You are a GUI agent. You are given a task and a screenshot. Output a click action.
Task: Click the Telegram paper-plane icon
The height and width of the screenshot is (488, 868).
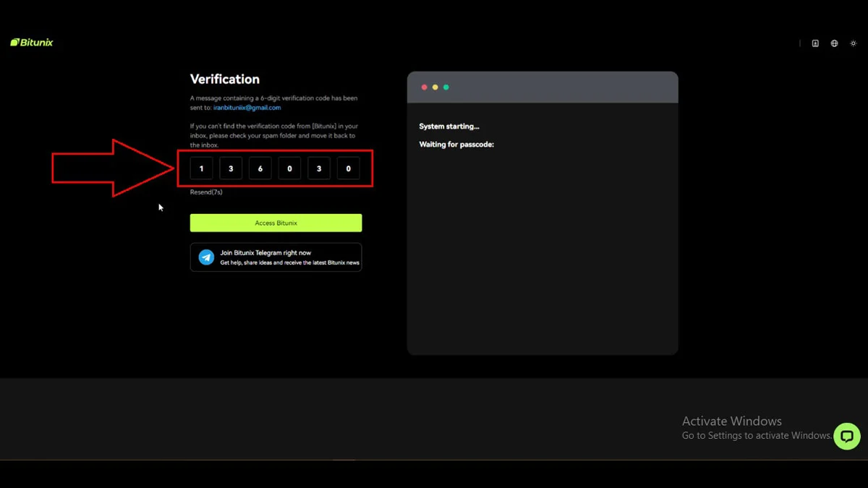click(206, 257)
